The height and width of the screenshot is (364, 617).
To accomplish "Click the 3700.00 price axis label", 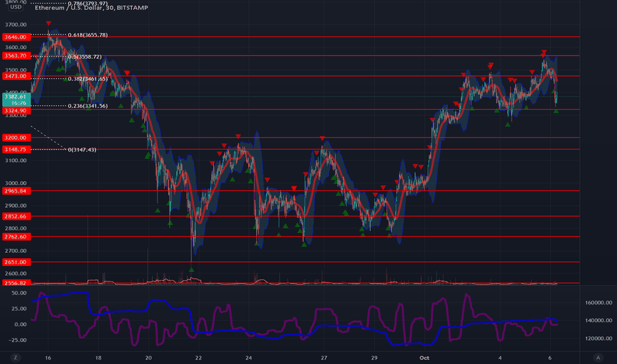I will [x=16, y=24].
